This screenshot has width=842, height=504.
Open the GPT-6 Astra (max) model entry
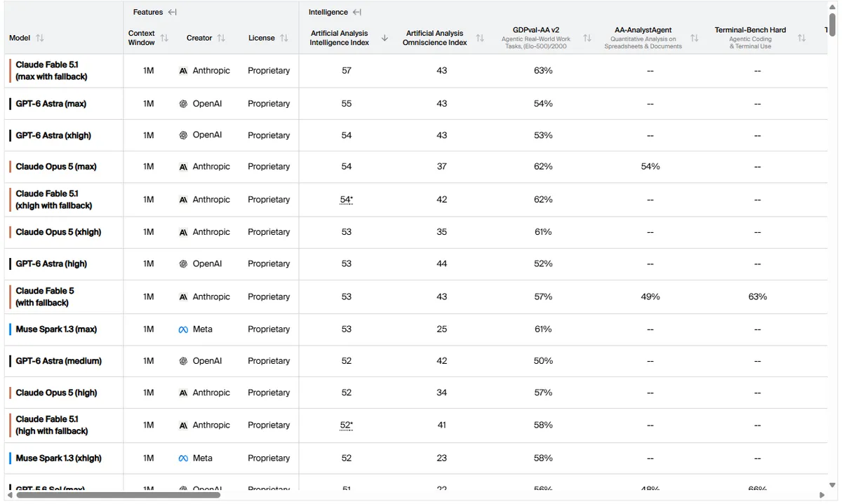(x=51, y=104)
